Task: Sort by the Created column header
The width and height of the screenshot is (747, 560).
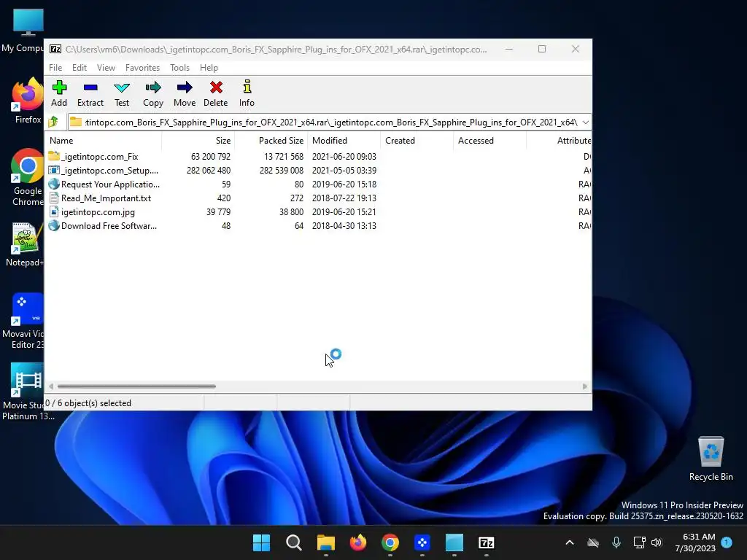Action: pyautogui.click(x=417, y=141)
